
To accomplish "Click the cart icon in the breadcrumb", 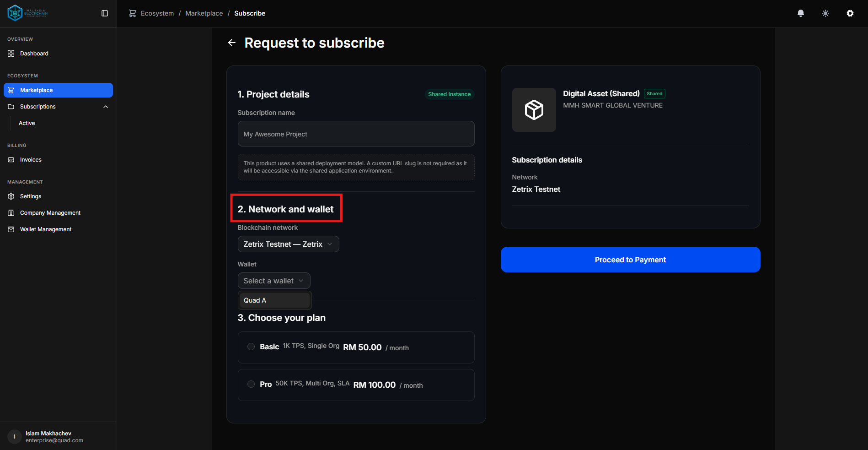I will pyautogui.click(x=133, y=13).
